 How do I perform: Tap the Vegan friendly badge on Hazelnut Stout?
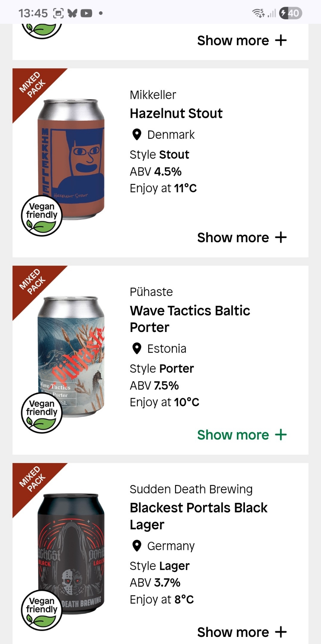tap(42, 216)
